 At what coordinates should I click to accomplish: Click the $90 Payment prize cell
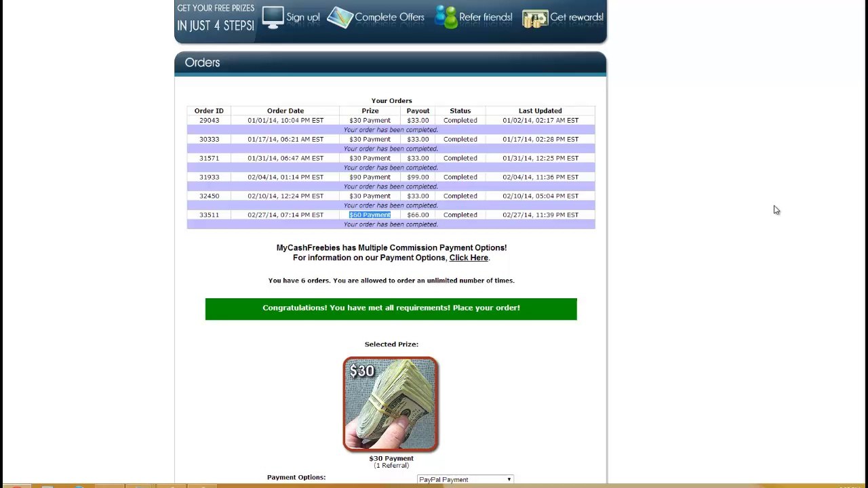(x=370, y=177)
